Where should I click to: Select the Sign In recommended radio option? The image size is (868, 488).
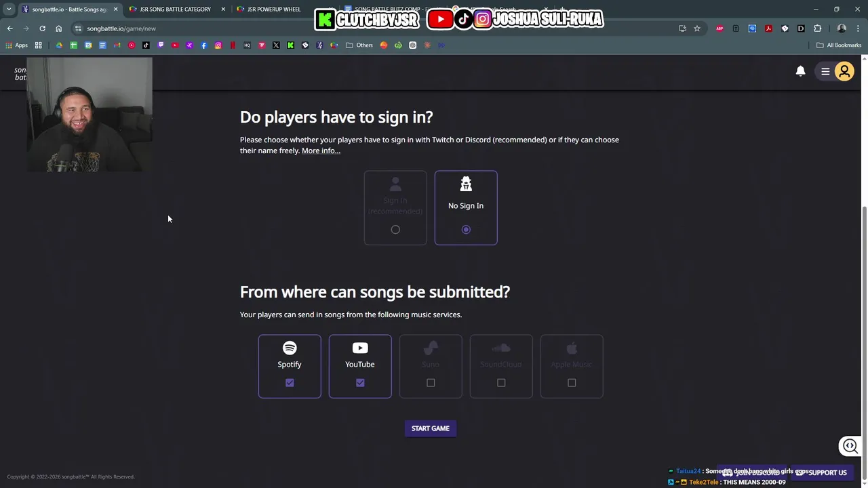tap(395, 230)
